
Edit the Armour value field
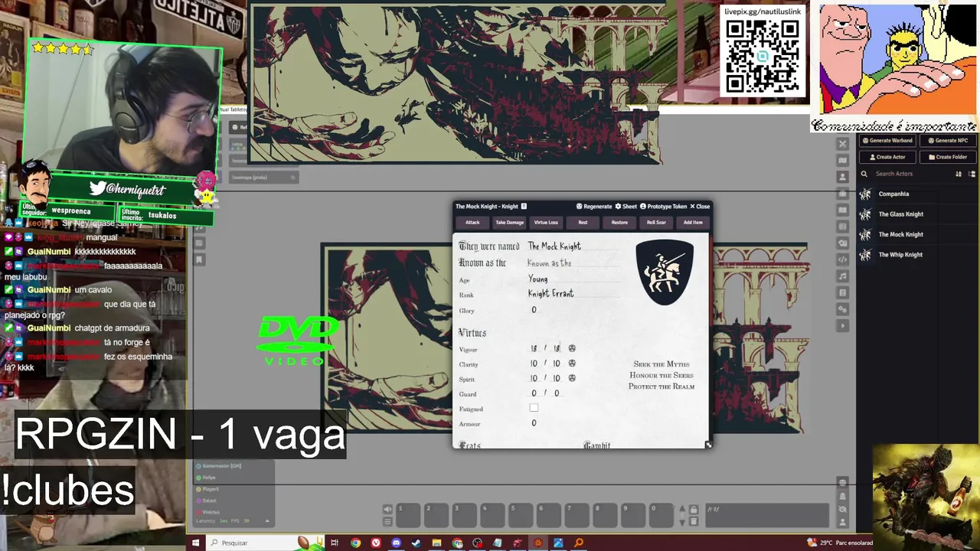coord(534,423)
